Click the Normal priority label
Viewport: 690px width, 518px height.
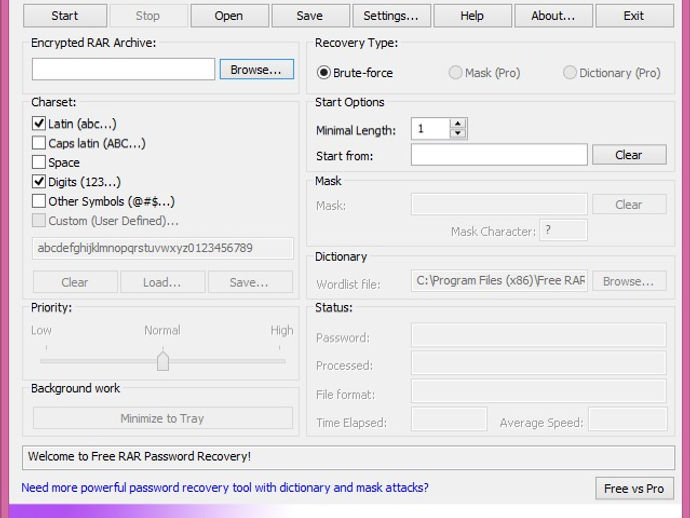(x=162, y=330)
